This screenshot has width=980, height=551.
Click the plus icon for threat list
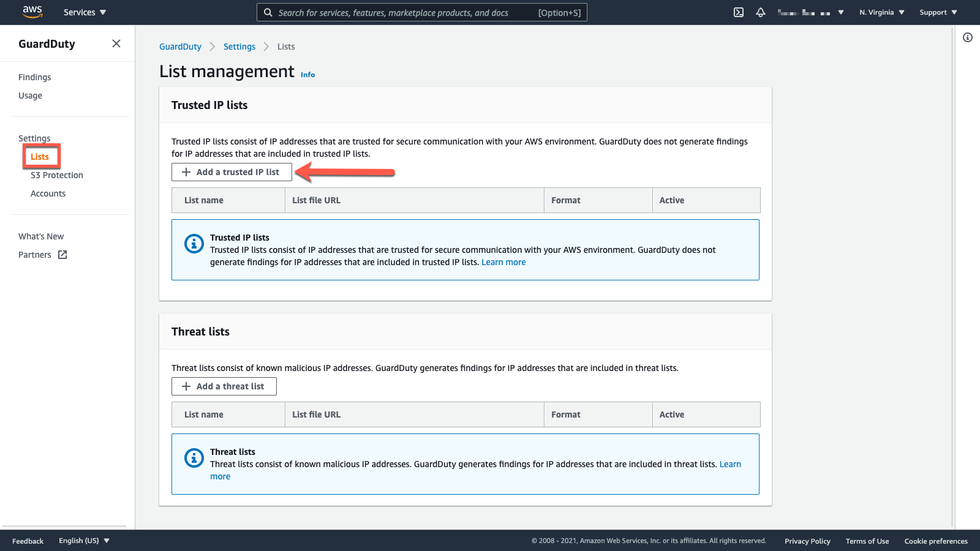pyautogui.click(x=186, y=386)
